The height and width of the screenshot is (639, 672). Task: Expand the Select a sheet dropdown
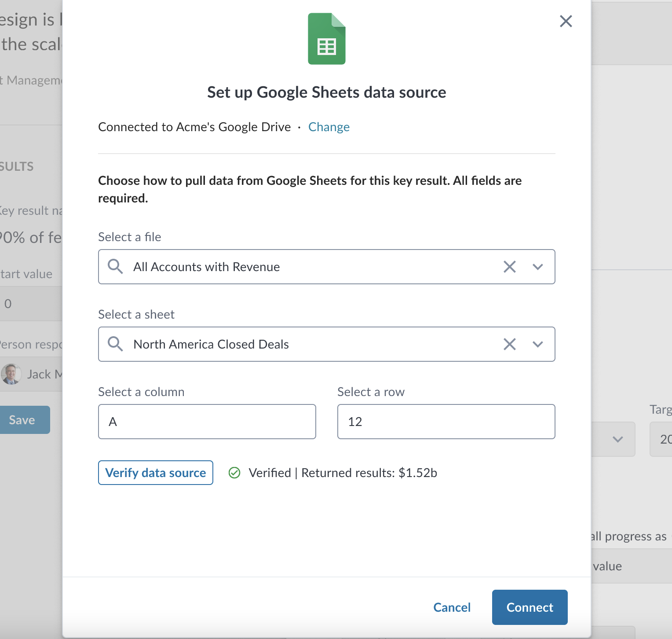[x=538, y=344]
